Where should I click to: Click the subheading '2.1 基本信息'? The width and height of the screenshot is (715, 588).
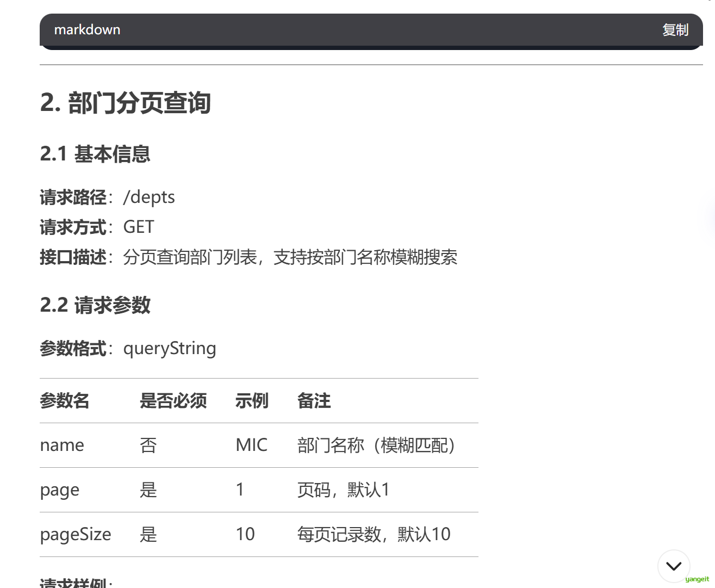tap(95, 154)
